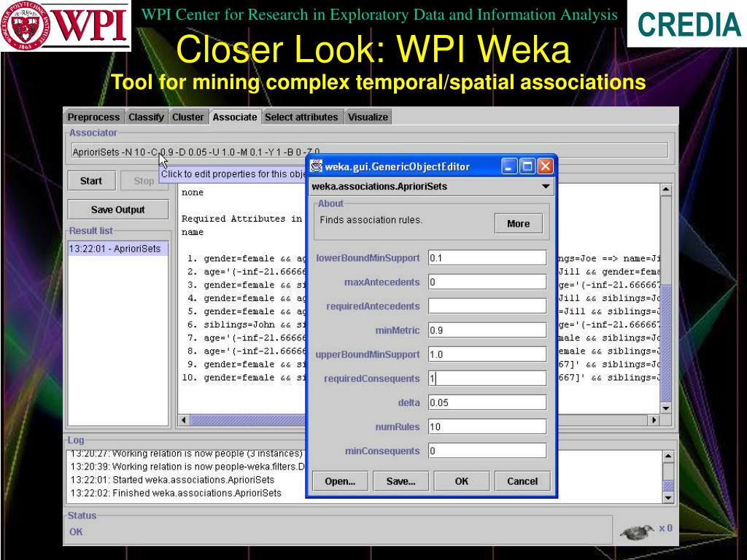
Task: Click the Save... button in editor dialog
Action: click(x=400, y=481)
